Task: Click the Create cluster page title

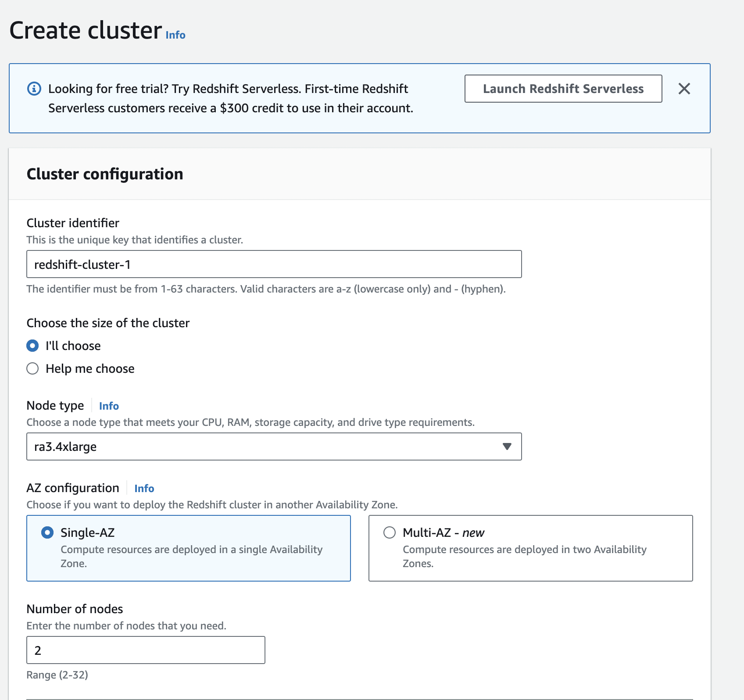Action: (86, 31)
